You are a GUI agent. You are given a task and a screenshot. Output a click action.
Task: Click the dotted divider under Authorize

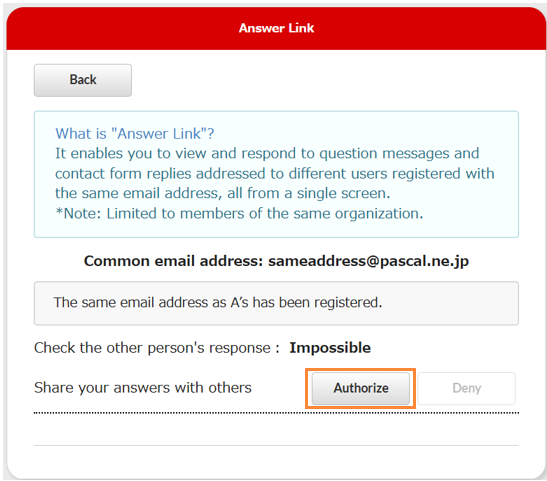[x=276, y=413]
